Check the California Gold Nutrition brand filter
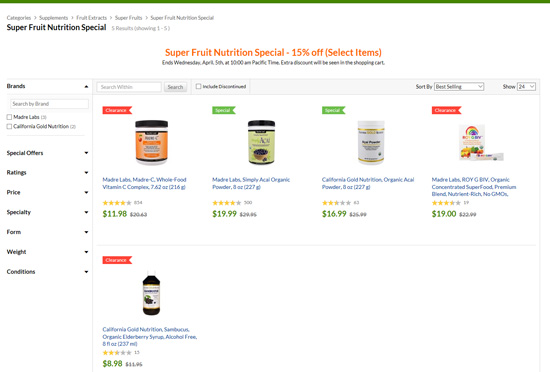This screenshot has height=372, width=550. point(9,127)
